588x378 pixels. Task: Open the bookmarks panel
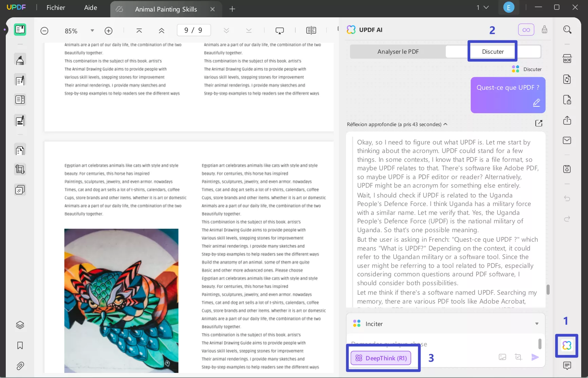tap(20, 346)
